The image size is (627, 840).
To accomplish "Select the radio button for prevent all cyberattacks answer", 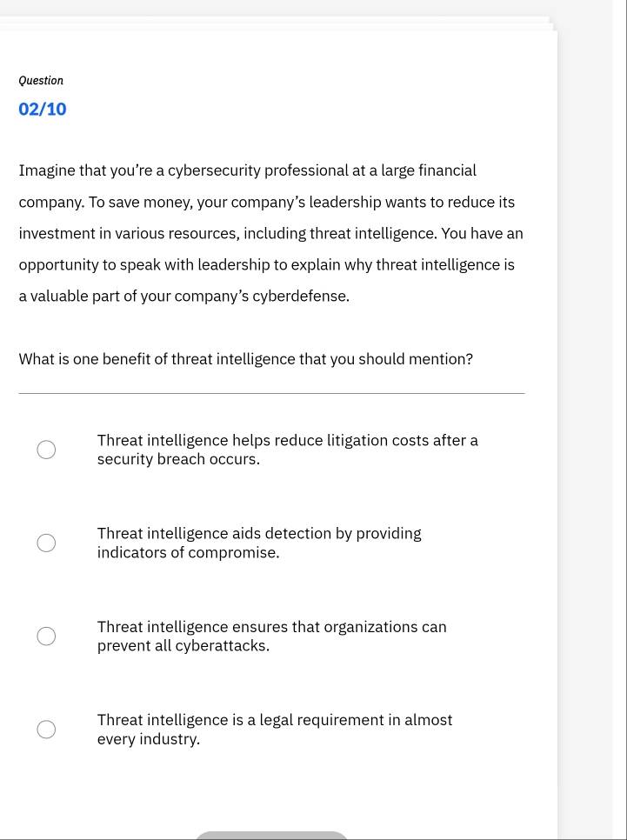I will tap(46, 636).
